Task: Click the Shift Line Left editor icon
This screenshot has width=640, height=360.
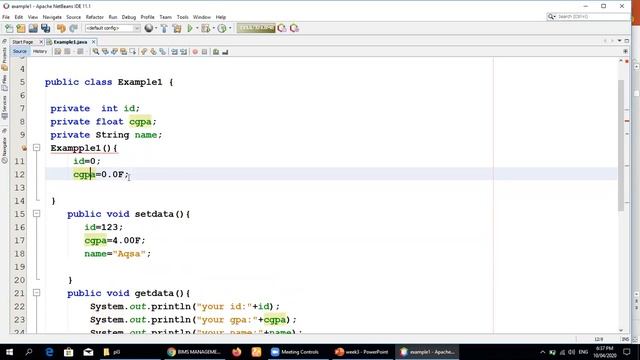Action: point(174,51)
